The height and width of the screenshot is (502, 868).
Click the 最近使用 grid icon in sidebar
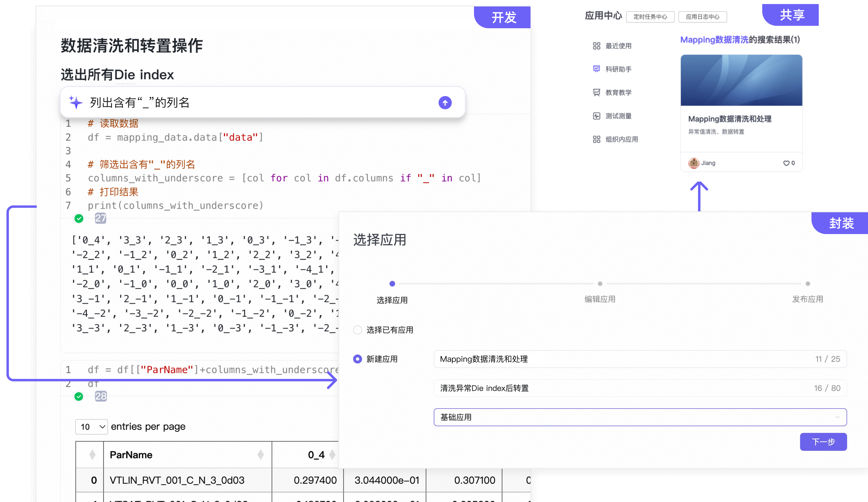point(596,46)
